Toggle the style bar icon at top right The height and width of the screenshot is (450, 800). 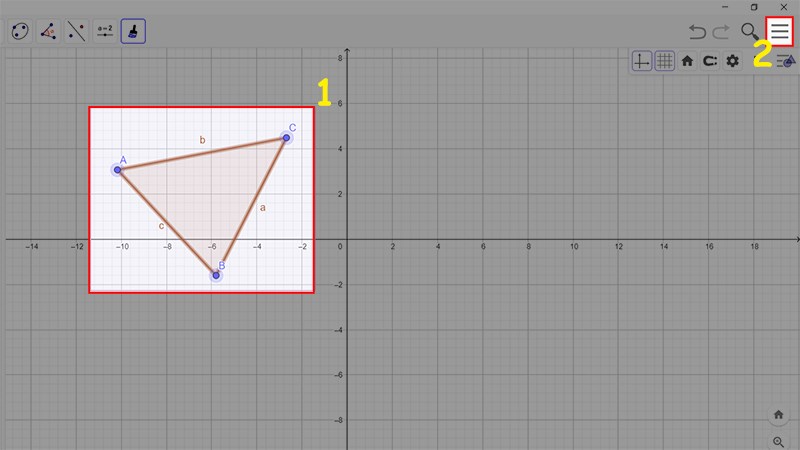(786, 61)
